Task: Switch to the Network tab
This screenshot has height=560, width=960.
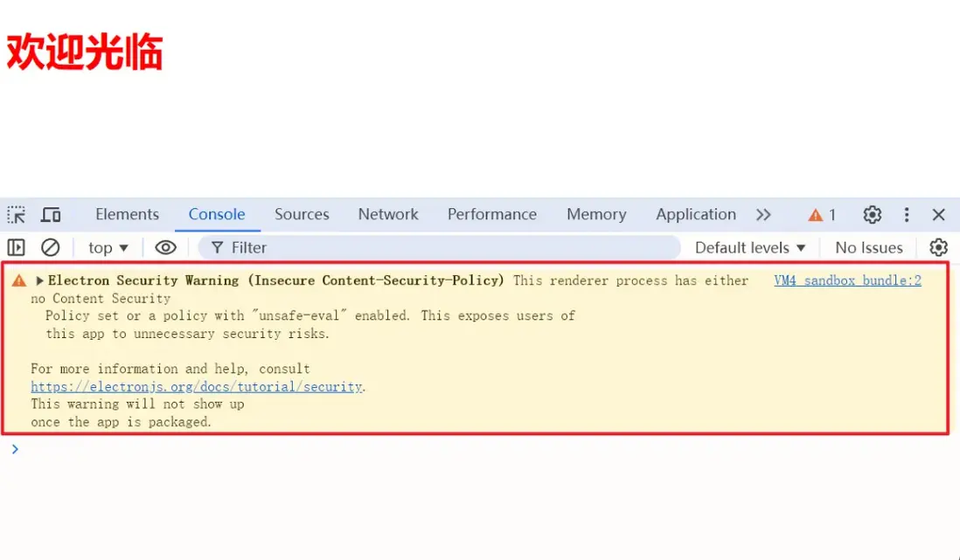Action: (388, 215)
